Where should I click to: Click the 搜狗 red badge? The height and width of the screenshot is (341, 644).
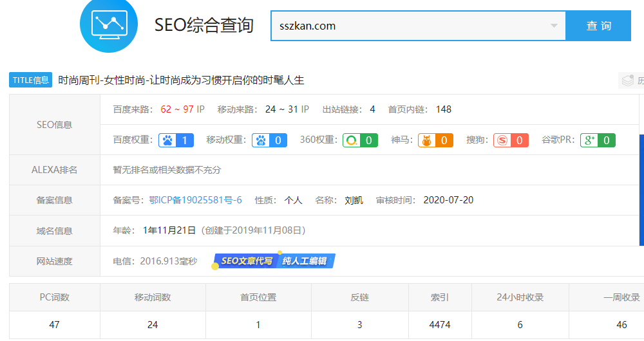(511, 140)
